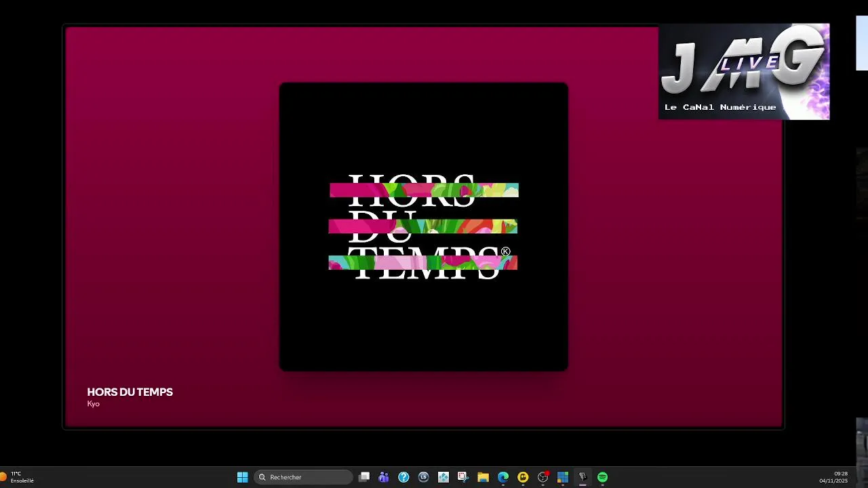Launch Kodi from the taskbar
Screen dimensions: 868x488
click(x=443, y=477)
